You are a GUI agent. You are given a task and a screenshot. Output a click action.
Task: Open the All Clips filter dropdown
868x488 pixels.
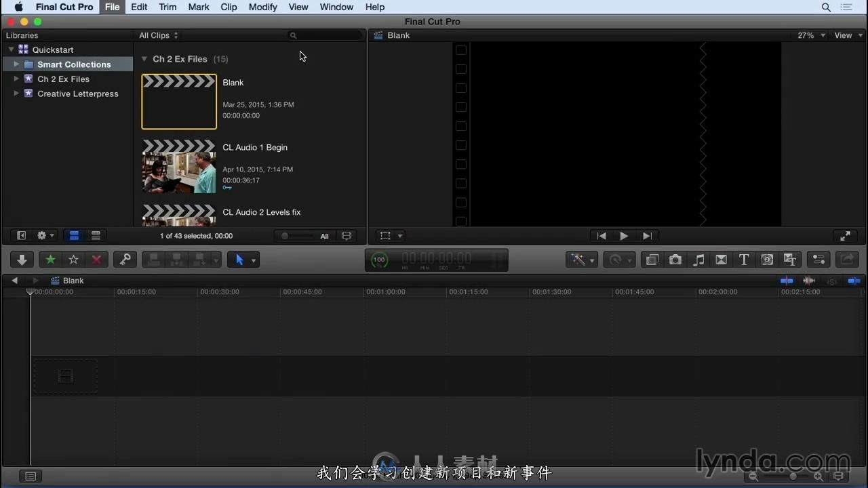click(x=159, y=35)
